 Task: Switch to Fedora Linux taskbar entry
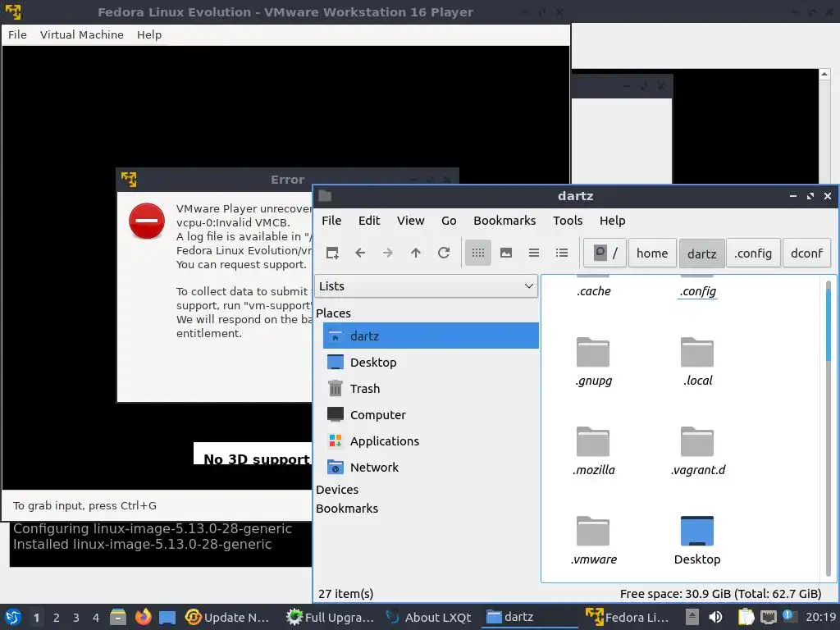pyautogui.click(x=628, y=617)
